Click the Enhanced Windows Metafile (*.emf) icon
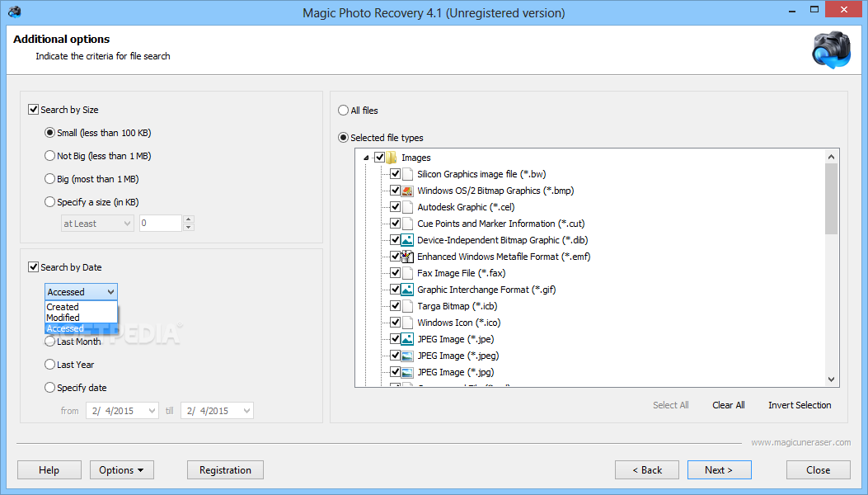868x495 pixels. (x=407, y=257)
